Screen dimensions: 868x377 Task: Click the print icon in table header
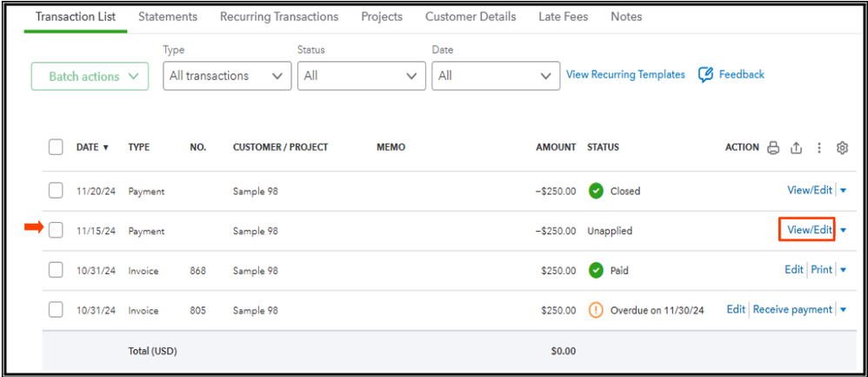[x=773, y=148]
